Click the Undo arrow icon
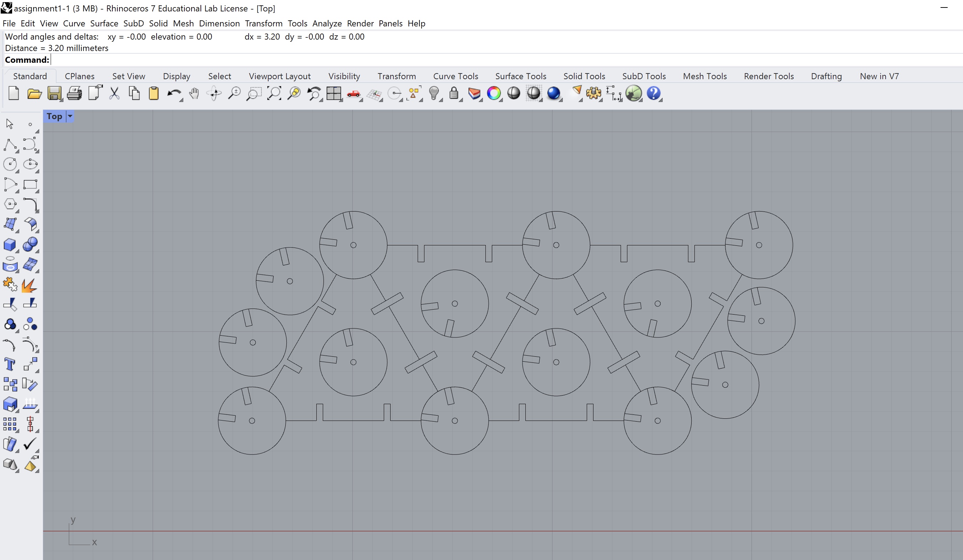 pyautogui.click(x=174, y=93)
